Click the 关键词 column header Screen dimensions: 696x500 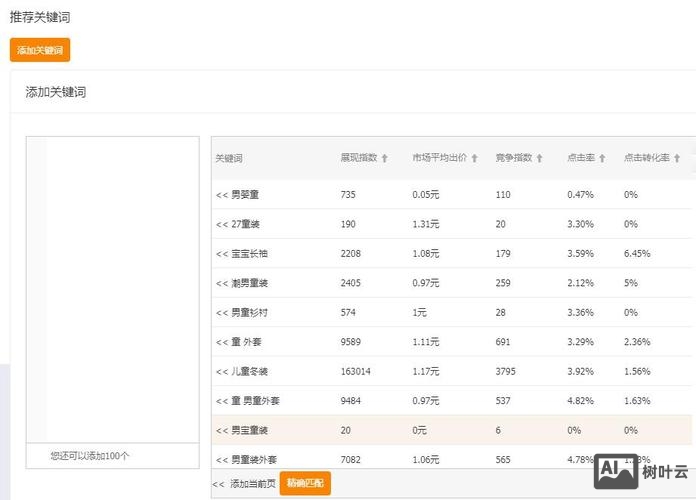229,158
